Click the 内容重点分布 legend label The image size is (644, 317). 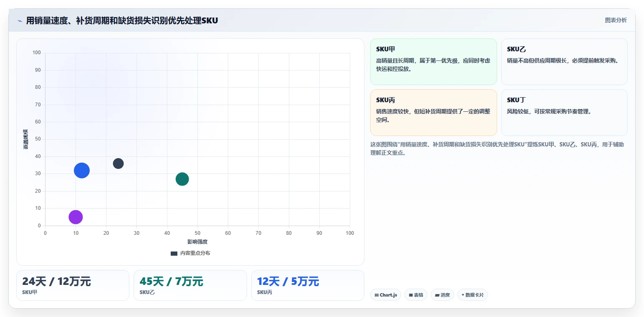pos(195,253)
